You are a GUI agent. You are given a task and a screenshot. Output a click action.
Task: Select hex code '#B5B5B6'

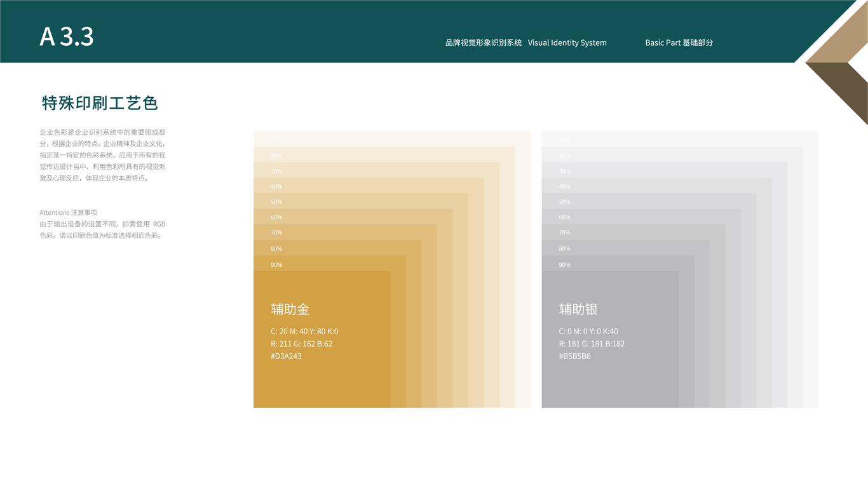574,356
